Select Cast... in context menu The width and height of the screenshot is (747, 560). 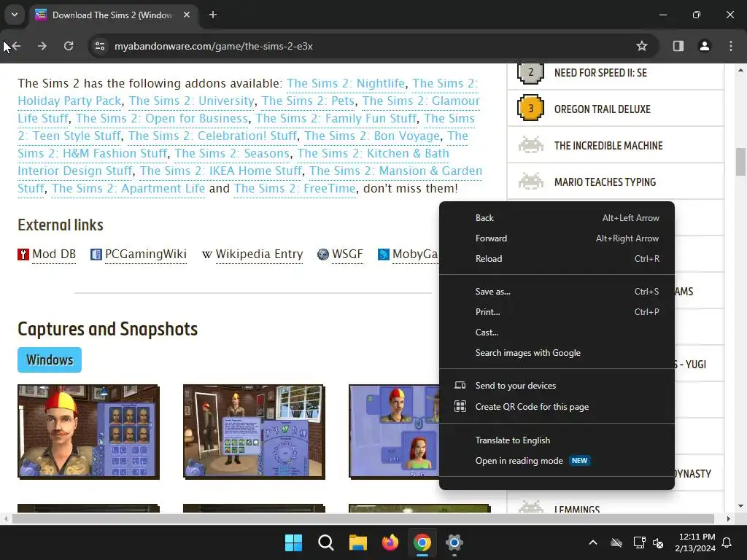(557, 332)
